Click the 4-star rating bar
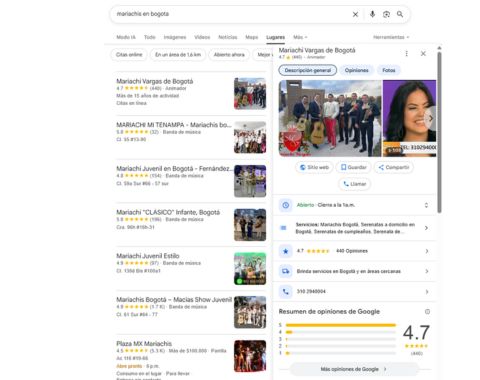 [341, 332]
